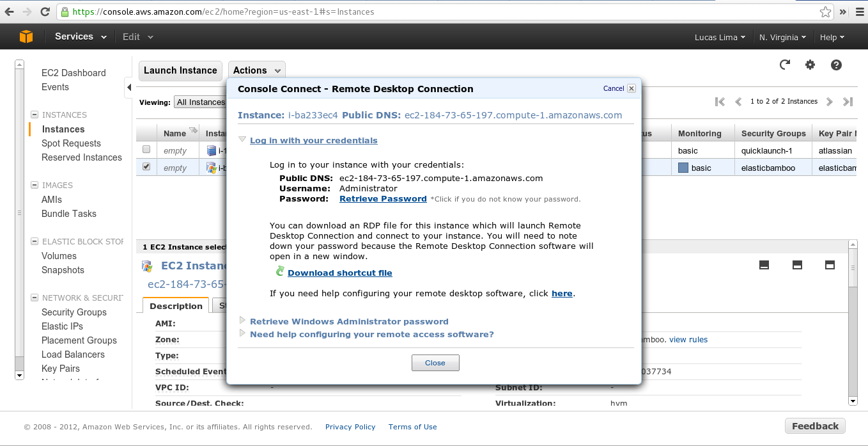Open the Help menu

(x=832, y=37)
